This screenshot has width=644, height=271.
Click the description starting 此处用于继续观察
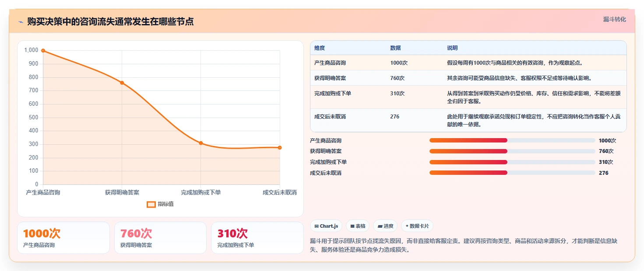[x=534, y=121]
